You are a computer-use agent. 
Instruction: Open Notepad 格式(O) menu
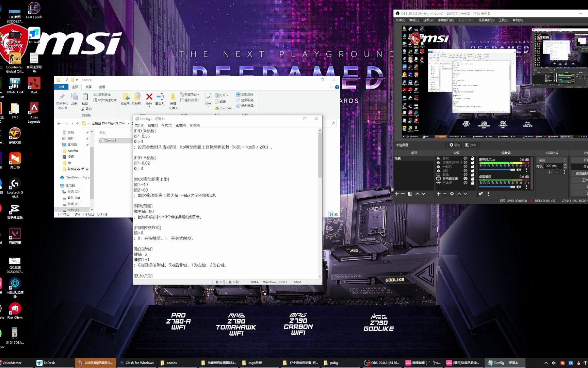167,125
